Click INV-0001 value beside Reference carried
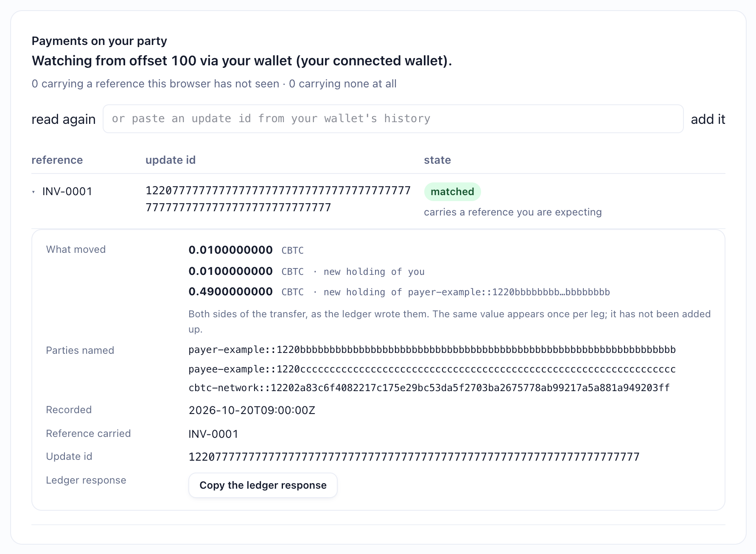The image size is (756, 554). pyautogui.click(x=213, y=434)
